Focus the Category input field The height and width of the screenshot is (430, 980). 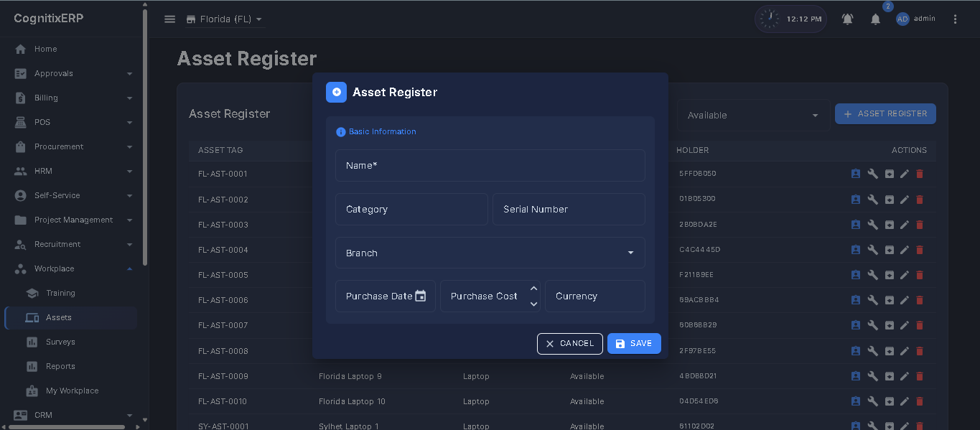click(x=411, y=209)
